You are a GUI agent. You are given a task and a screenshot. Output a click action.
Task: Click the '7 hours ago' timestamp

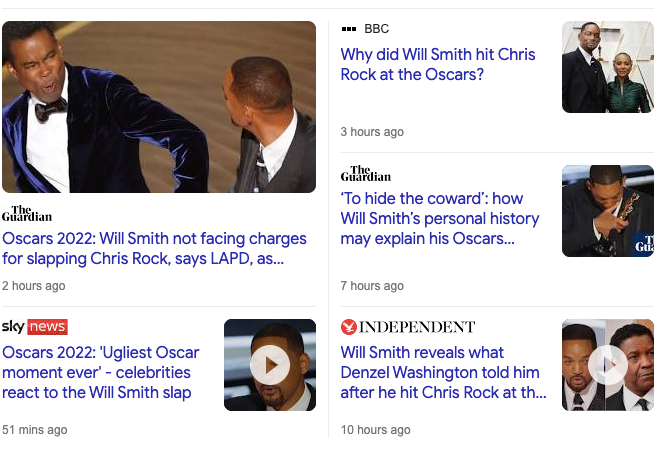pyautogui.click(x=372, y=286)
